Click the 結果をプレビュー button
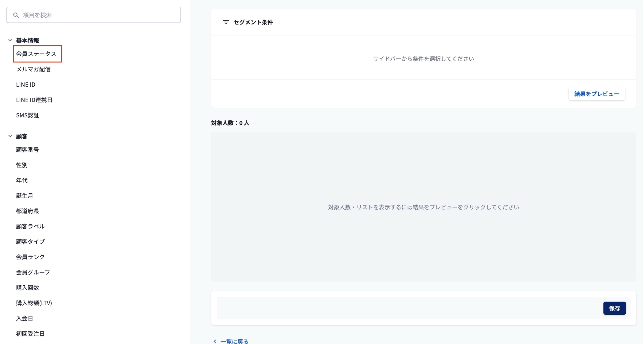Viewport: 644px width, 344px height. pyautogui.click(x=597, y=94)
